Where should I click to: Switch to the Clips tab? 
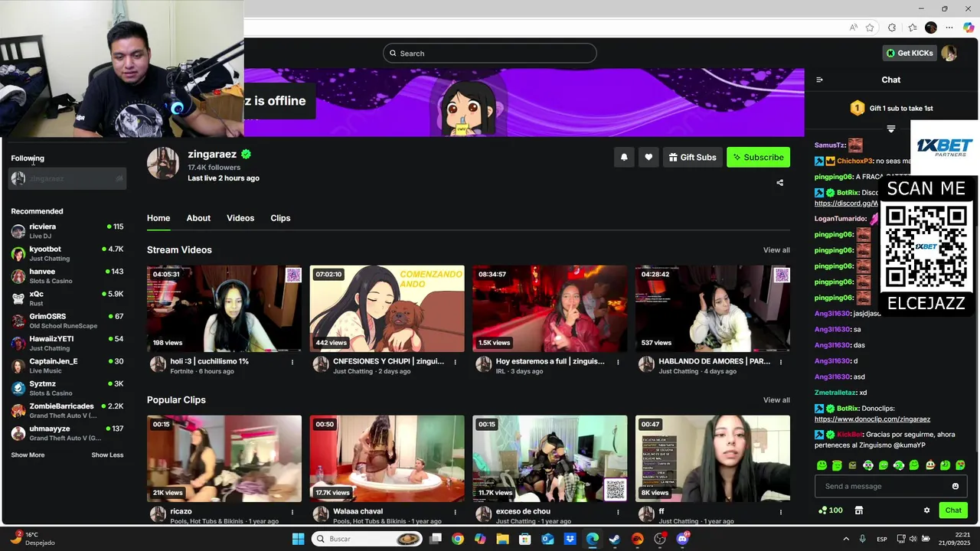coord(280,218)
